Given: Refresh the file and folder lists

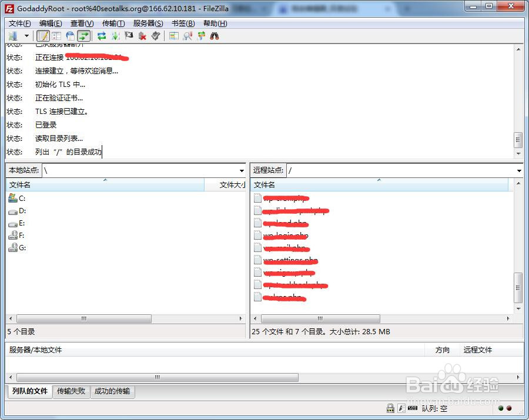Looking at the screenshot, I should click(x=102, y=36).
